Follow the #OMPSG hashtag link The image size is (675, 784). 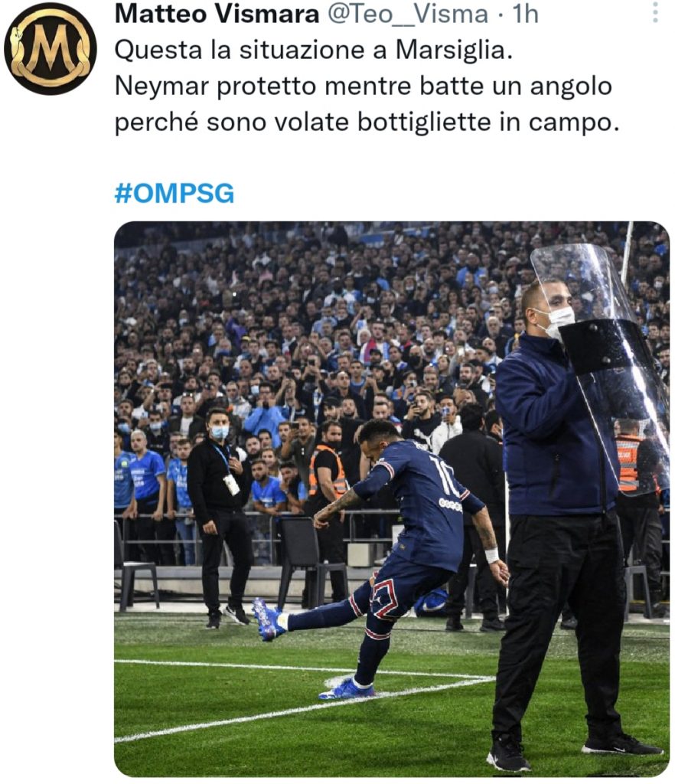pos(174,193)
